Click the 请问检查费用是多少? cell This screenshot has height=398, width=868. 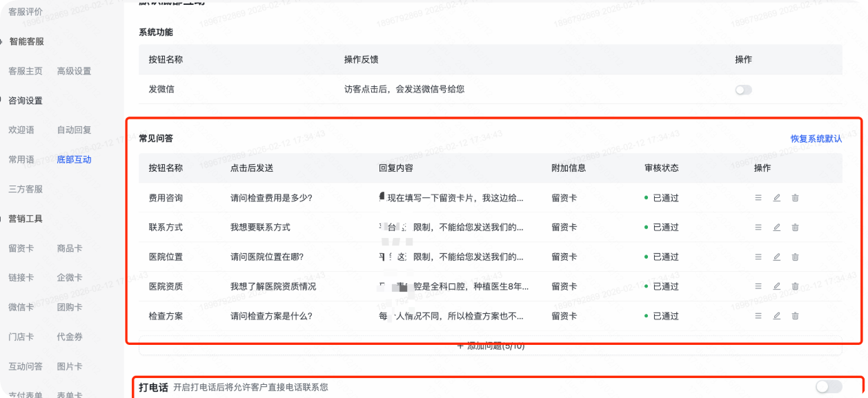(271, 198)
